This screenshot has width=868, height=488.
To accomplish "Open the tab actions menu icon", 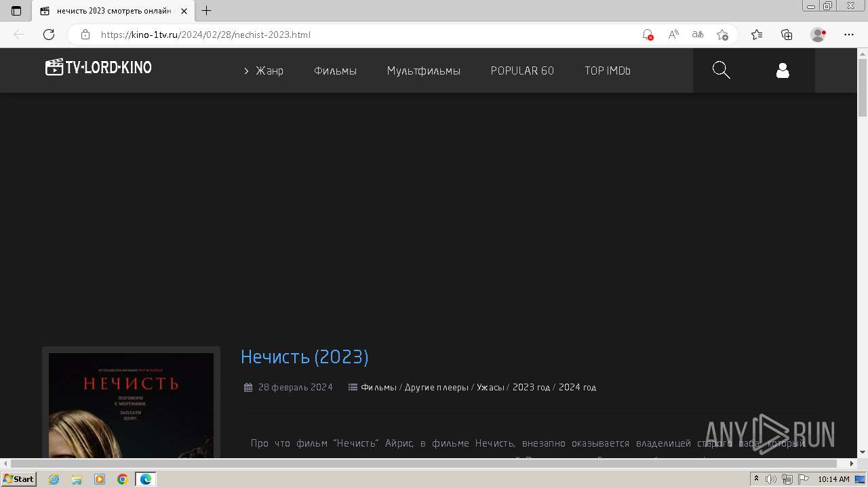I will [x=16, y=11].
